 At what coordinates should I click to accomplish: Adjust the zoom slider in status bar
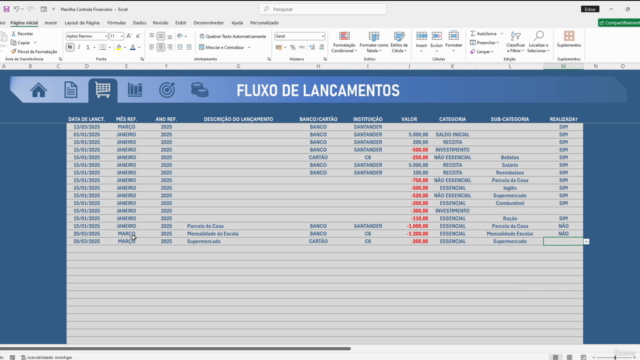tap(615, 357)
